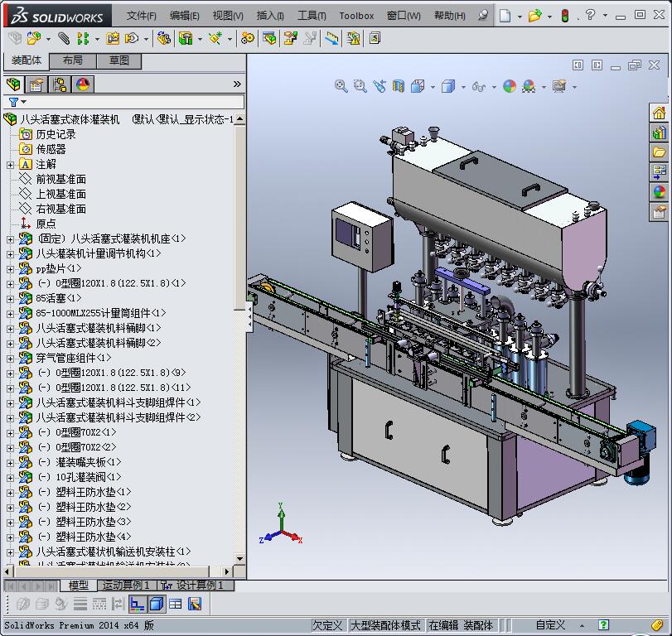Image resolution: width=672 pixels, height=636 pixels.
Task: Open the Edit Appearance color ball tool
Action: 510,86
